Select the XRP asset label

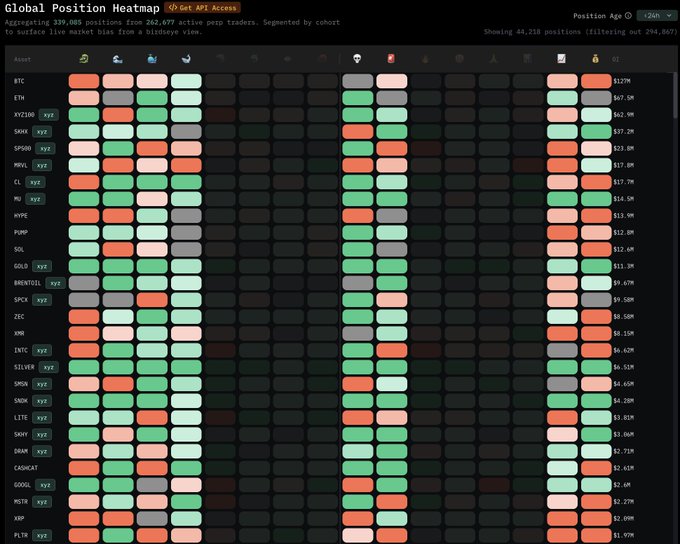tap(19, 518)
